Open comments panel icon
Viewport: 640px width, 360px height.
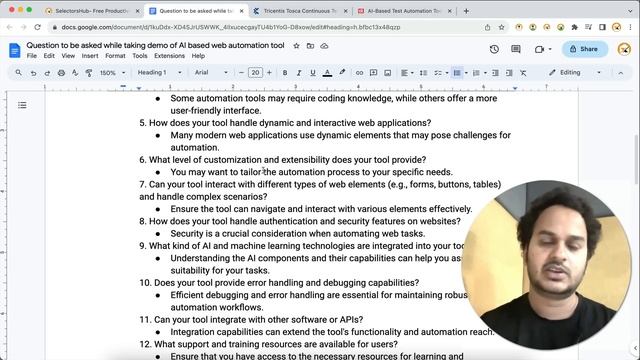516,49
